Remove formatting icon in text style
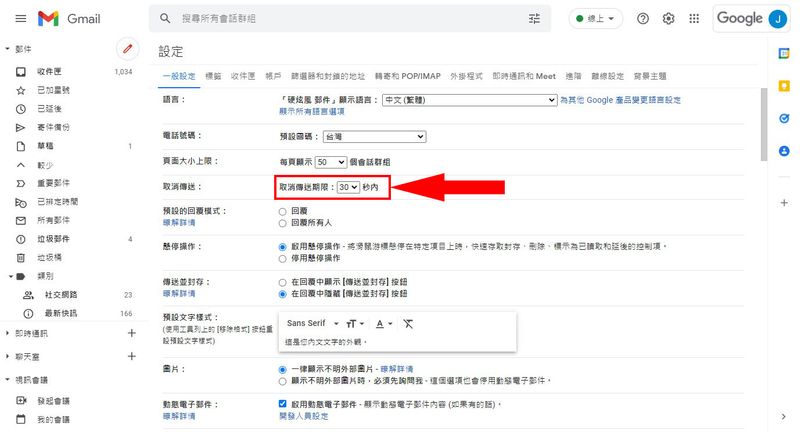 [x=408, y=323]
